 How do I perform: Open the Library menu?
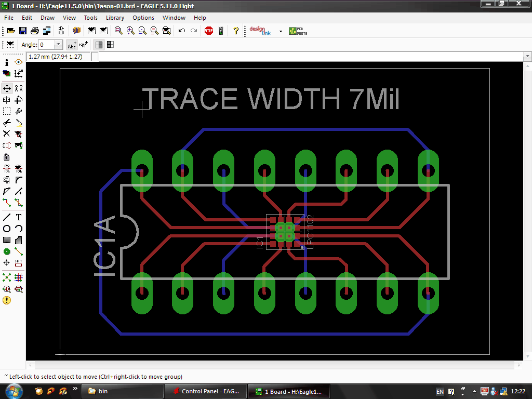[x=115, y=18]
